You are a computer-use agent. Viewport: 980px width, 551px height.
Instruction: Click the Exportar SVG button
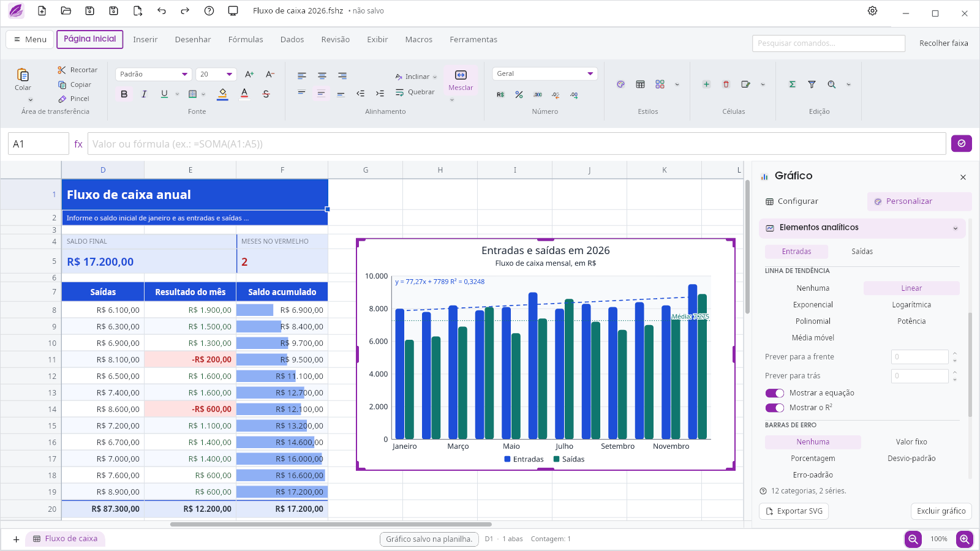pos(794,511)
